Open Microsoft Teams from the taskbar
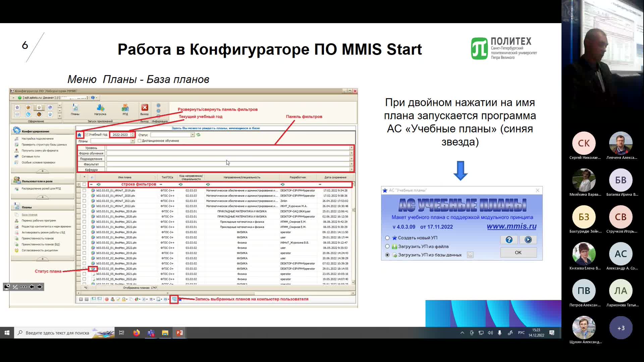 (151, 333)
